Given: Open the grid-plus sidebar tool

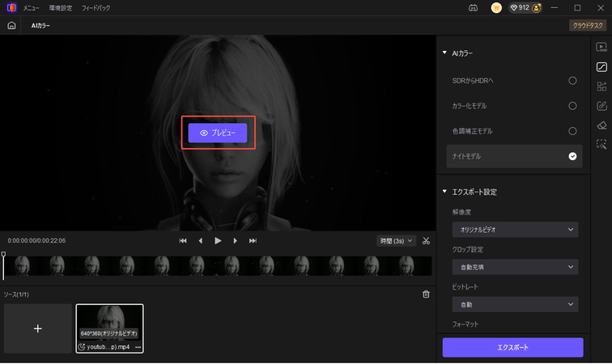Looking at the screenshot, I should pyautogui.click(x=601, y=87).
